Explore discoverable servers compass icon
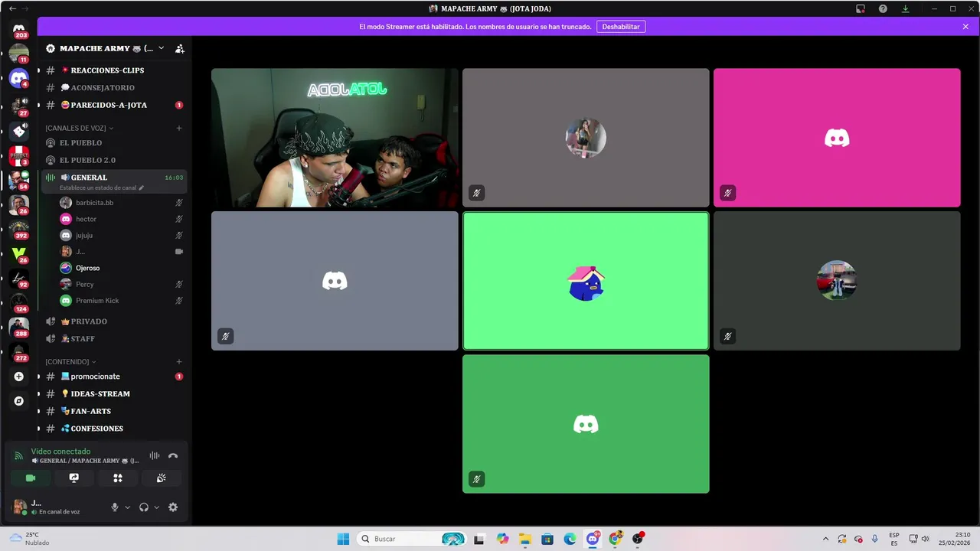This screenshot has height=551, width=980. 19,401
